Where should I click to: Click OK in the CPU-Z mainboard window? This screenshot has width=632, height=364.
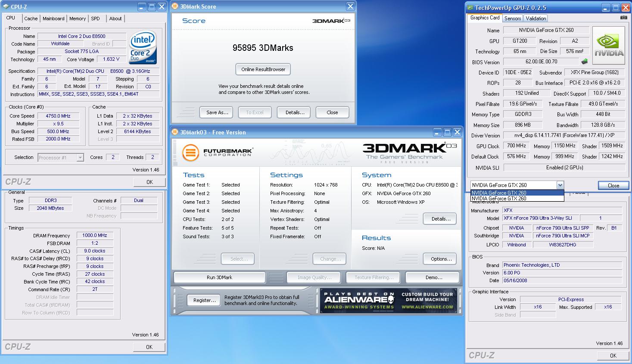(613, 355)
